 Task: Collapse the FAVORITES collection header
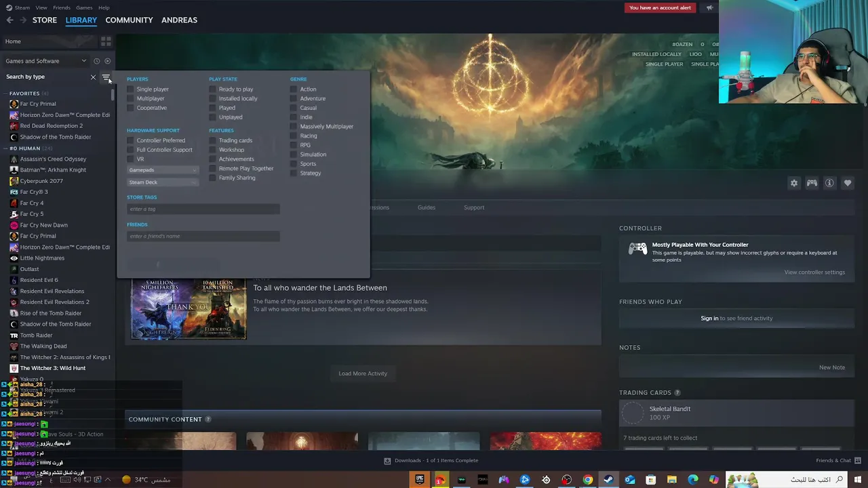click(x=25, y=94)
